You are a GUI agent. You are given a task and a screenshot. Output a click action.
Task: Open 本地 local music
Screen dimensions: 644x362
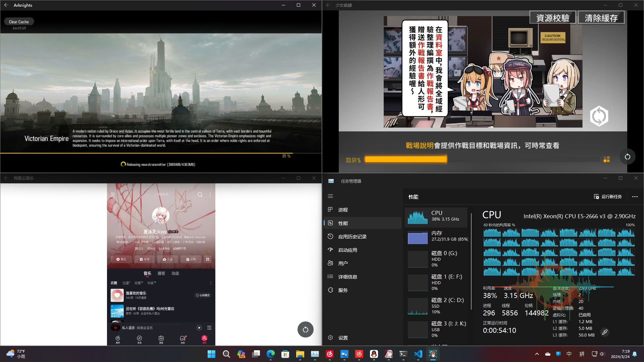coord(145,259)
